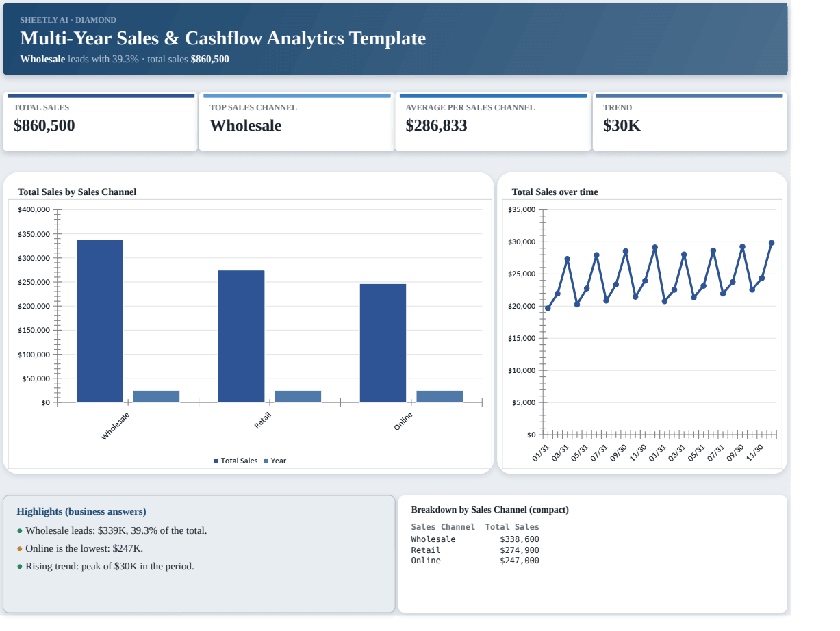Click the Total Sales column header in table
The height and width of the screenshot is (631, 840).
(x=512, y=527)
